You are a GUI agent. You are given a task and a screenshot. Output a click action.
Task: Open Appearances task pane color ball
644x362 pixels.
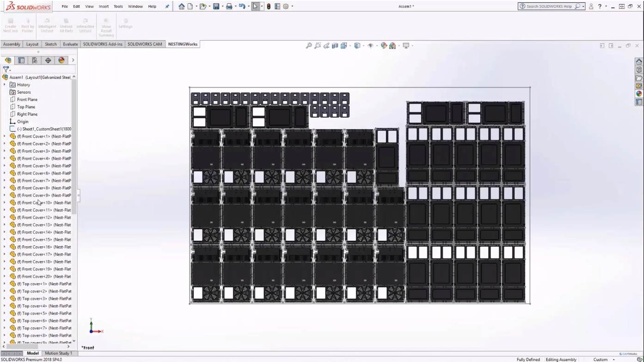coord(639,94)
